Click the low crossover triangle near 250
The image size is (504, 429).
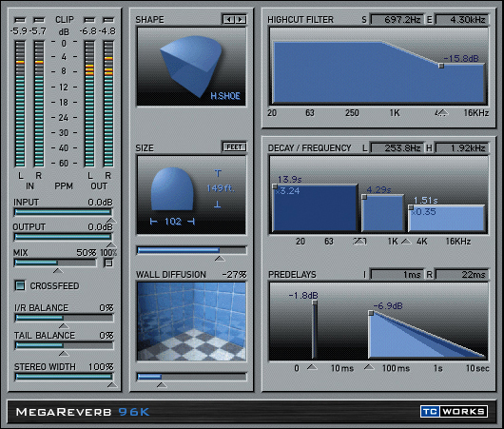pos(360,241)
